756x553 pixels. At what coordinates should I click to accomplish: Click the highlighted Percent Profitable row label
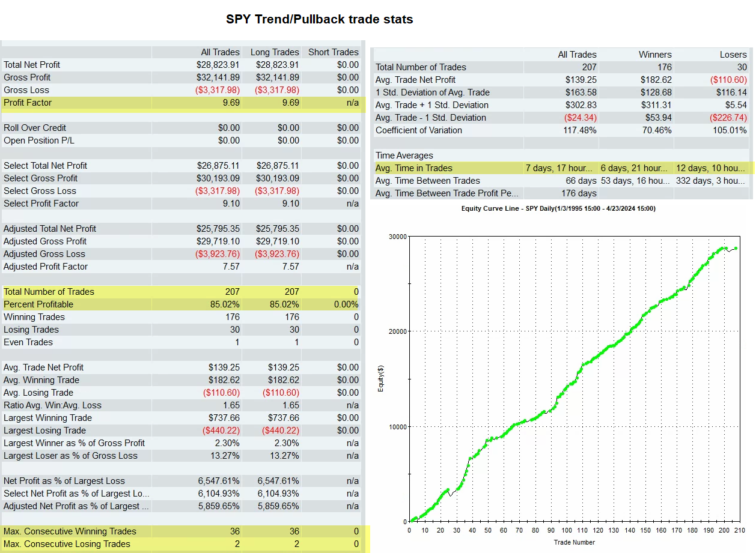pos(38,304)
